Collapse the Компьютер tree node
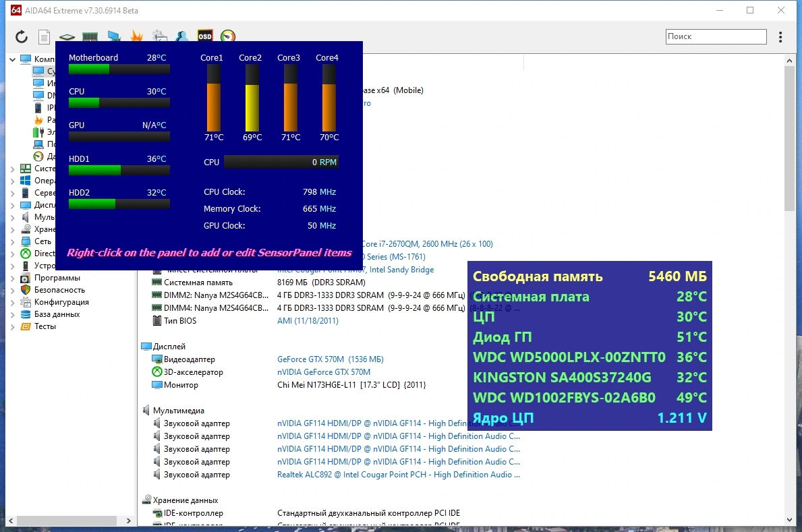 tap(12, 59)
